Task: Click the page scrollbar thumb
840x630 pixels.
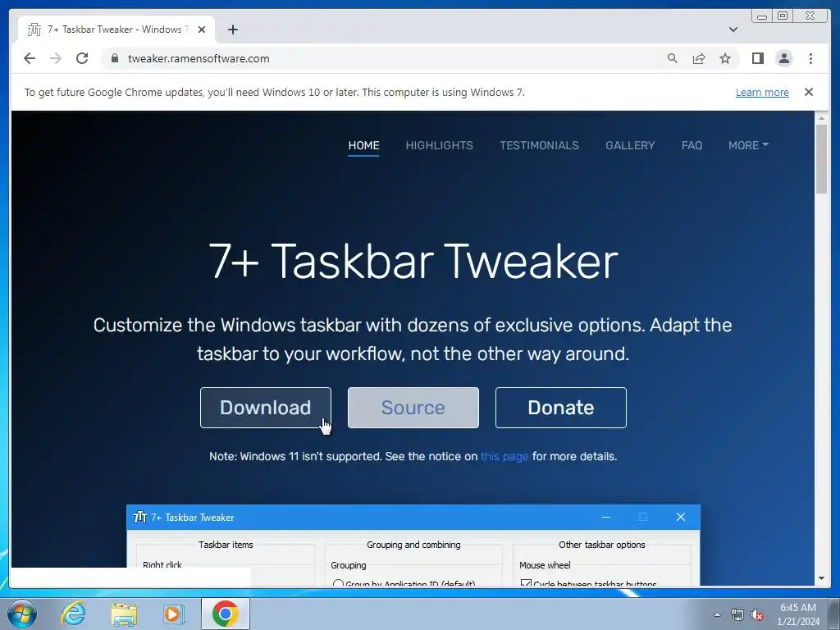Action: click(820, 159)
